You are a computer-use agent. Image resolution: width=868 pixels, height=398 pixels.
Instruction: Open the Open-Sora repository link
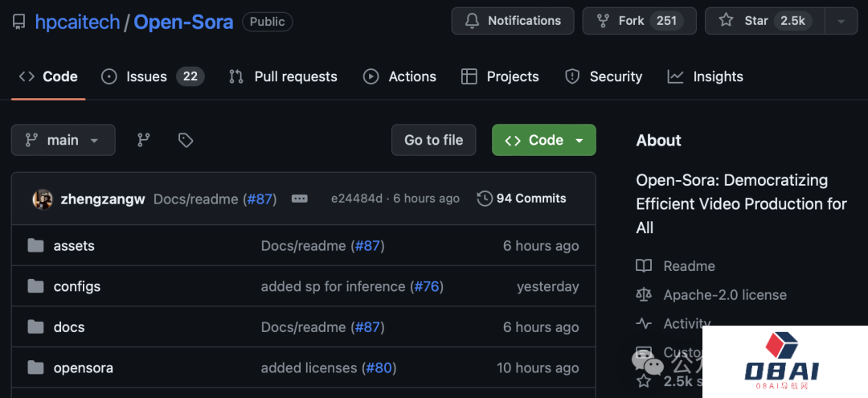(183, 22)
